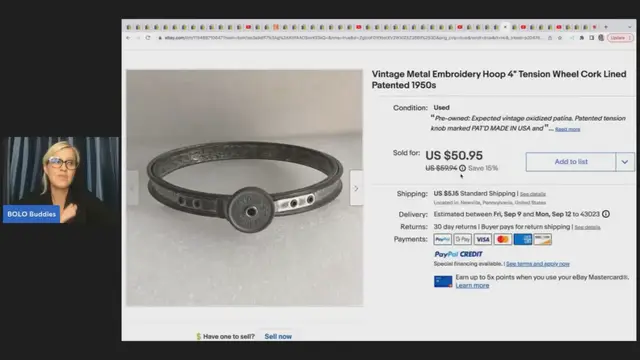The image size is (640, 360).
Task: Open the extensions puzzle icon
Action: coord(582,38)
